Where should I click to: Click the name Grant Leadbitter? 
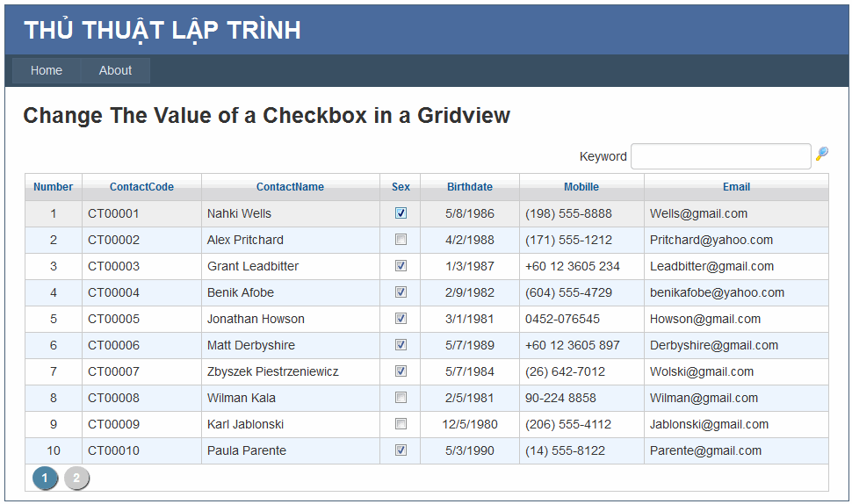coord(253,266)
